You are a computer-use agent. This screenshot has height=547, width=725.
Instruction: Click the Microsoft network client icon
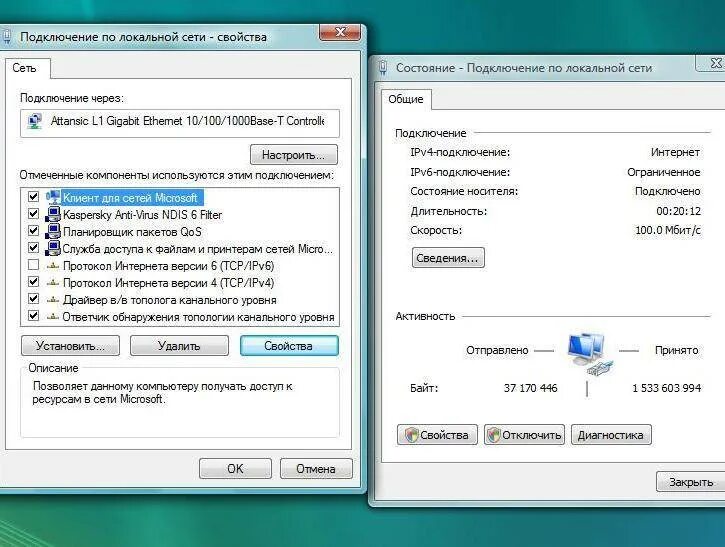click(53, 197)
